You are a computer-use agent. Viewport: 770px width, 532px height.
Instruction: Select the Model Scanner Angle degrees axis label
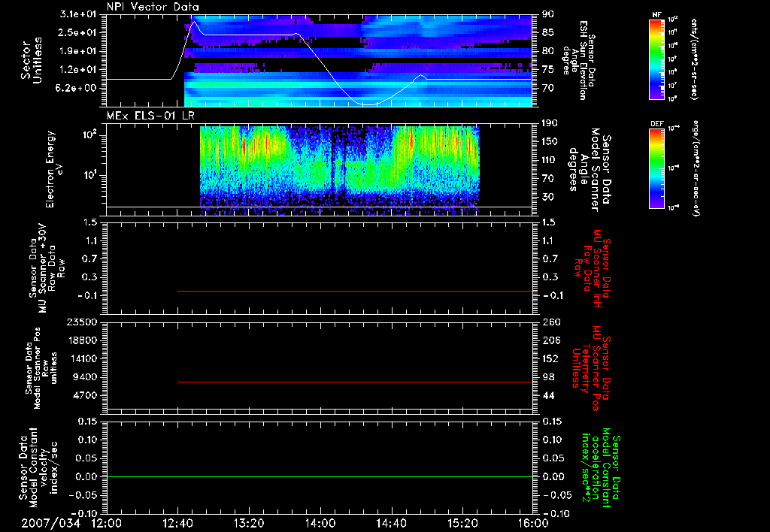tap(590, 169)
